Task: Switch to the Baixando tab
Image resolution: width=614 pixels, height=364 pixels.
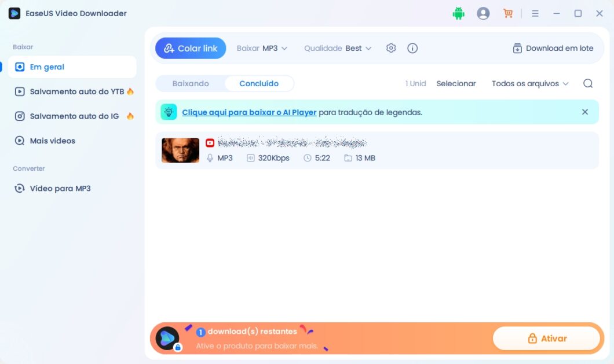Action: [191, 83]
